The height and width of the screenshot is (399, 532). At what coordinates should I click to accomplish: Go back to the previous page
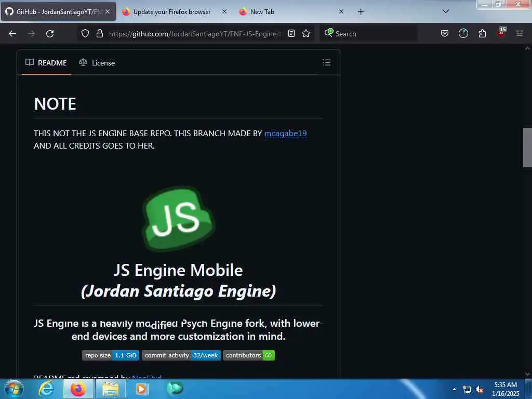coord(12,34)
